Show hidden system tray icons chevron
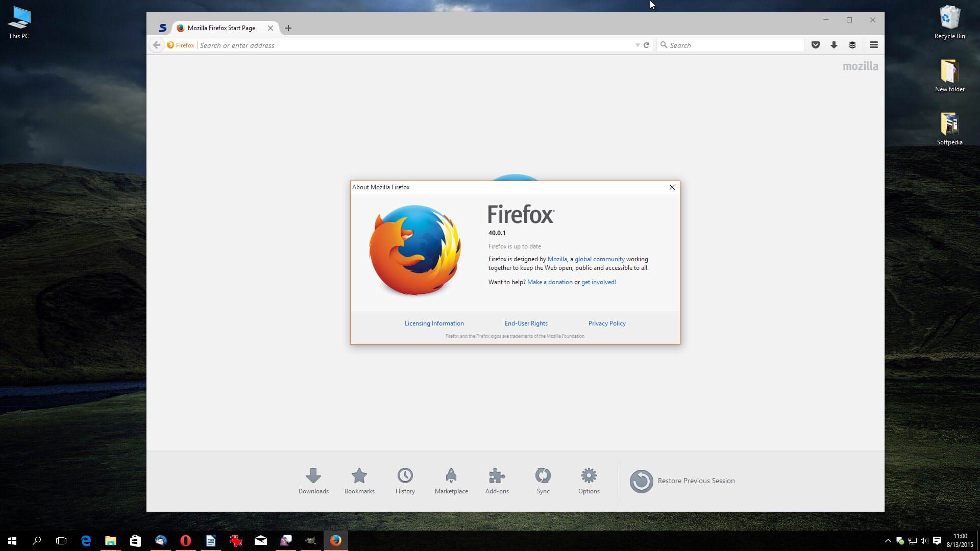 888,541
